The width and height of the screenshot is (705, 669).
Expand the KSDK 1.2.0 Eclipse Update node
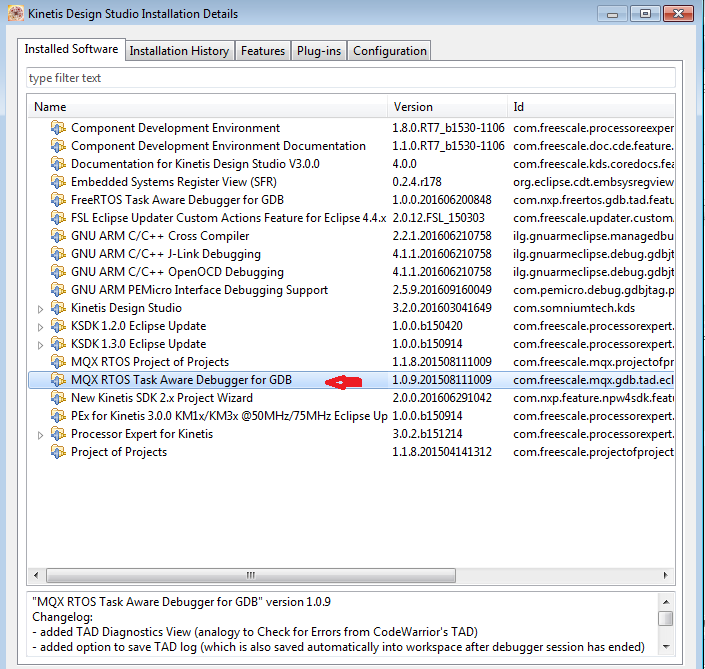pos(40,327)
